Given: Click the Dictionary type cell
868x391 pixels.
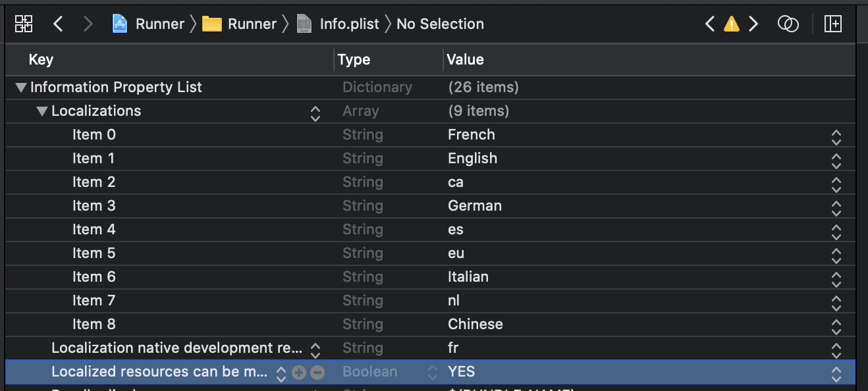Looking at the screenshot, I should click(377, 88).
